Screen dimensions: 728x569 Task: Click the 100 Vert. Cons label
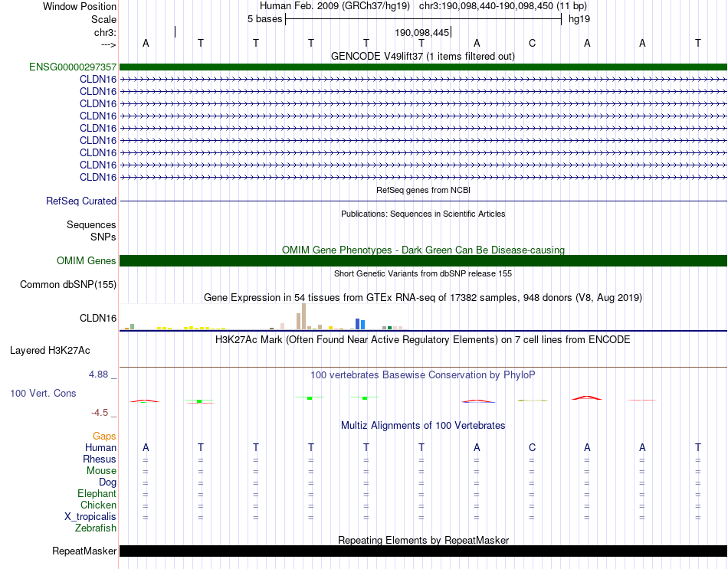[43, 393]
